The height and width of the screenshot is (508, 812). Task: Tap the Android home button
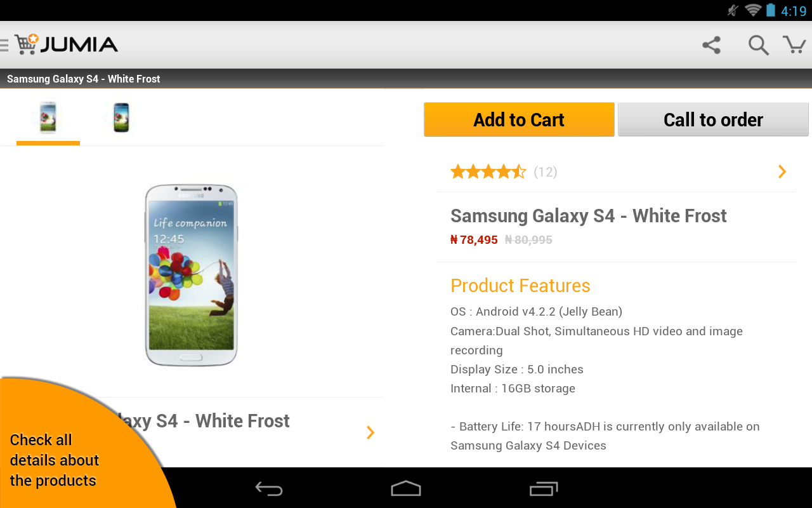(x=406, y=488)
